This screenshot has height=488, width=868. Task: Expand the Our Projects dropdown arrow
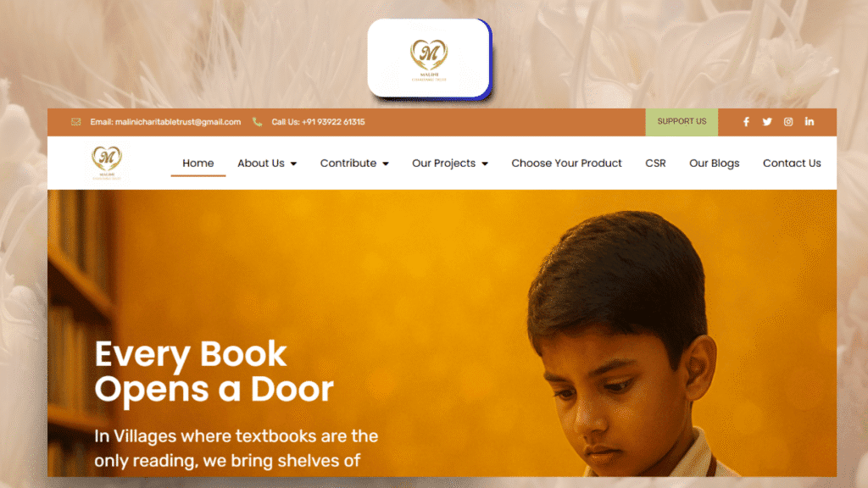coord(484,164)
